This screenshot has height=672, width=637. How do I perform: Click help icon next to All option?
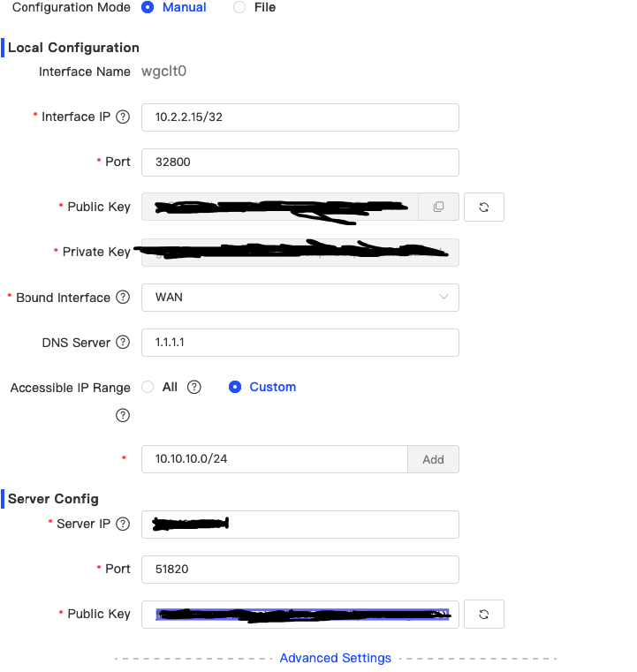pyautogui.click(x=194, y=387)
